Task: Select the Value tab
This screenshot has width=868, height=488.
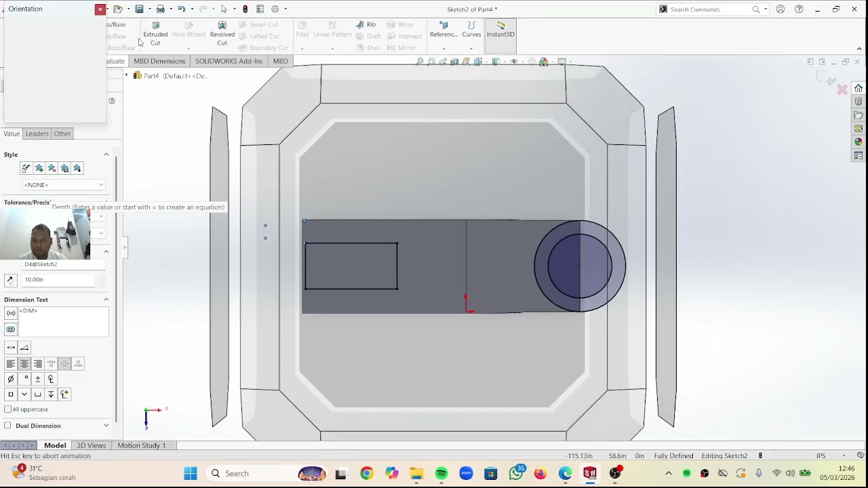Action: (12, 134)
